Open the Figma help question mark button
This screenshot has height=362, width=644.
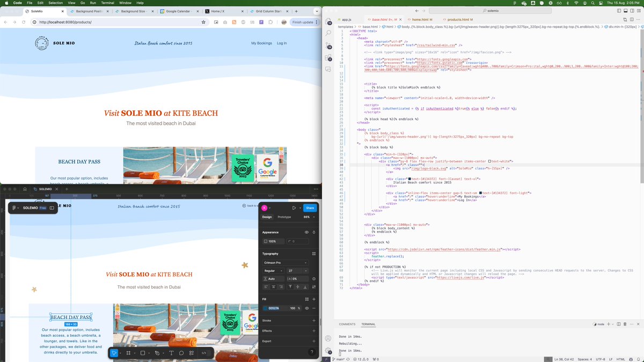pos(312,352)
